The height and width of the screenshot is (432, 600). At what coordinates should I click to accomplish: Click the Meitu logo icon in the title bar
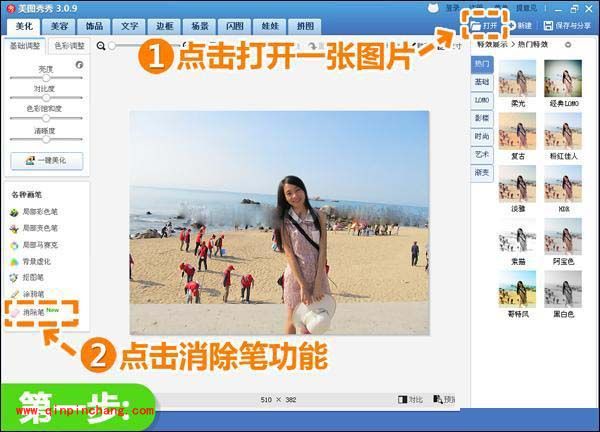coord(11,8)
